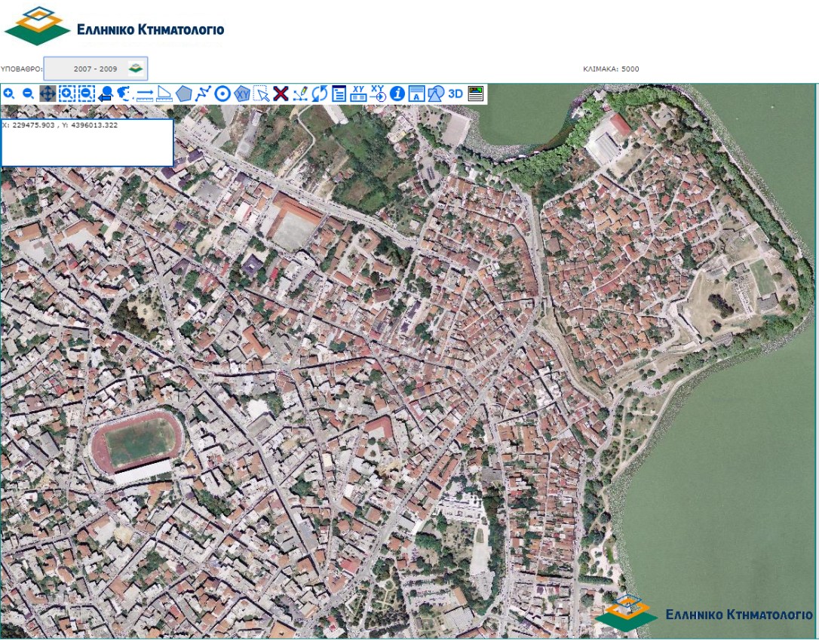Select the Zoom Out magnifier tool

click(27, 94)
